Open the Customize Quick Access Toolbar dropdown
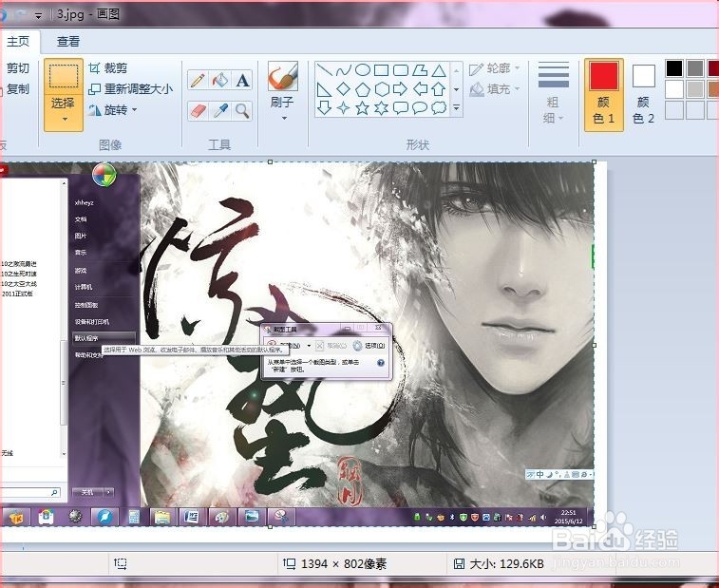This screenshot has height=588, width=719. (x=39, y=15)
